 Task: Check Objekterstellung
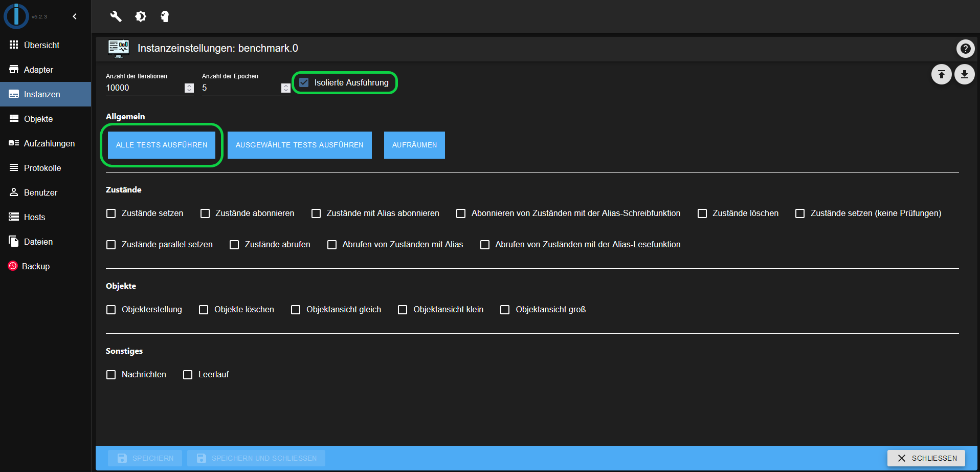coord(111,310)
